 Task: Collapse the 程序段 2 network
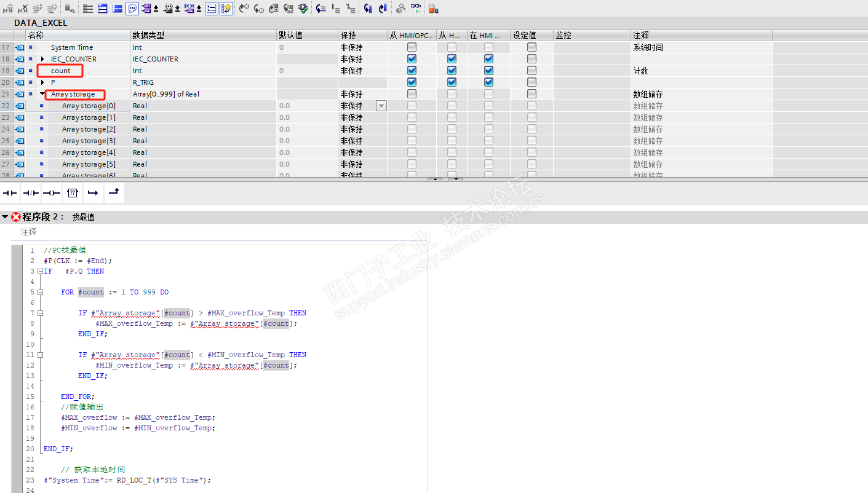(x=5, y=217)
